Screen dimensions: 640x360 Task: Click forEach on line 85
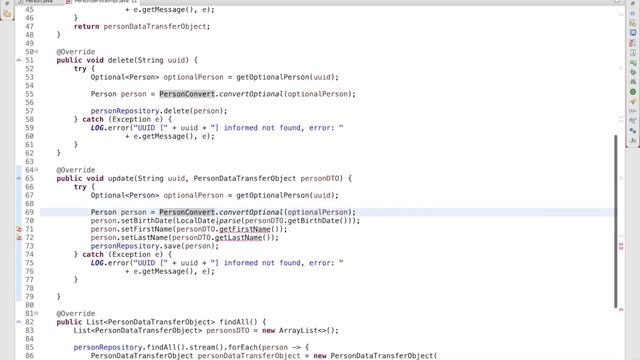243,347
